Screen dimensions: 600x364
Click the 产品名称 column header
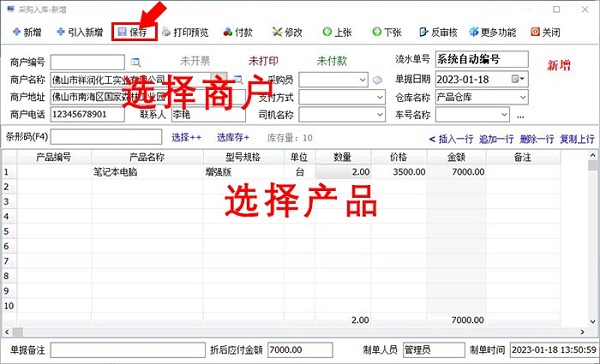click(x=147, y=157)
